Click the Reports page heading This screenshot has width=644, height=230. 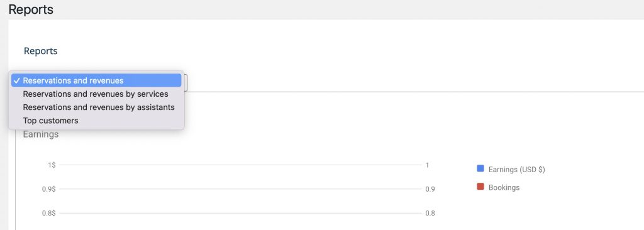coord(31,9)
